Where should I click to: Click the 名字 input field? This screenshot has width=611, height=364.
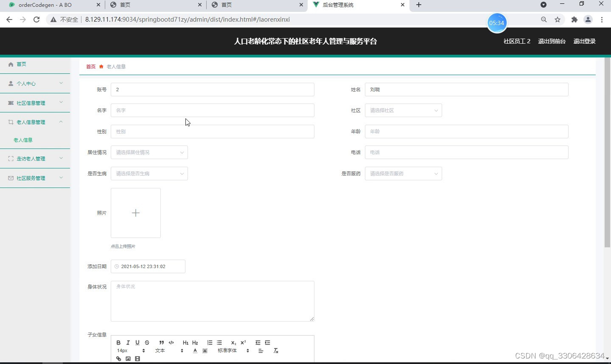point(212,110)
